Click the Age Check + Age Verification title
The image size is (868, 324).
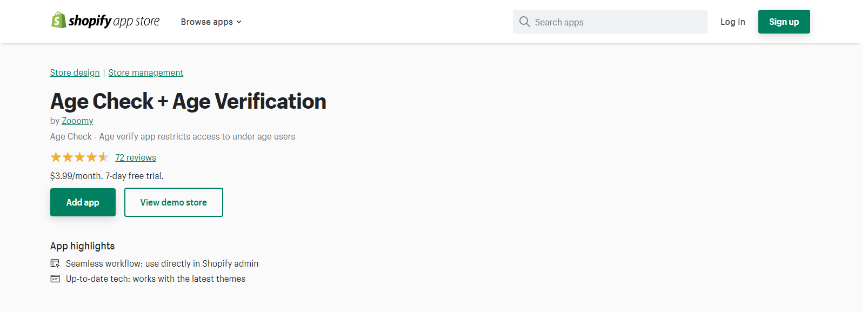(188, 101)
